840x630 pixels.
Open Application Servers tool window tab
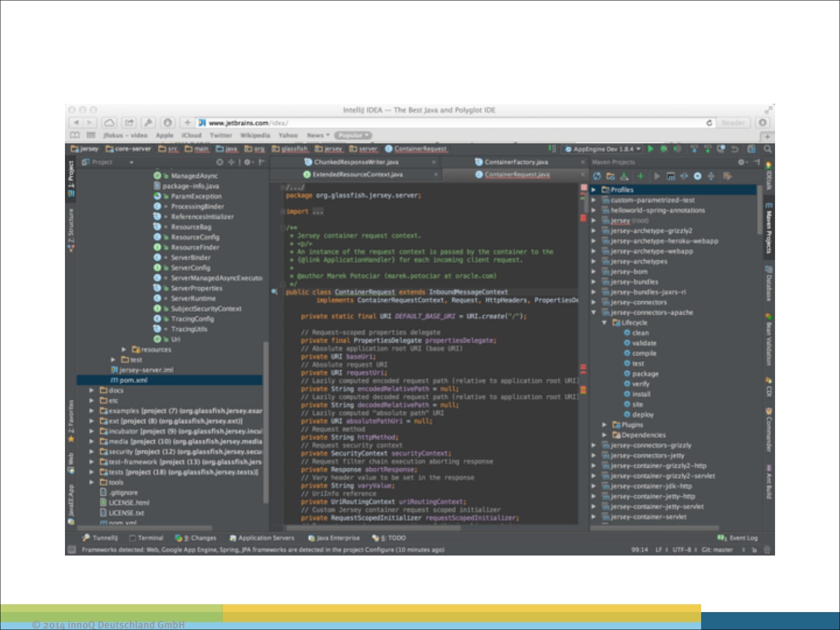(x=262, y=538)
